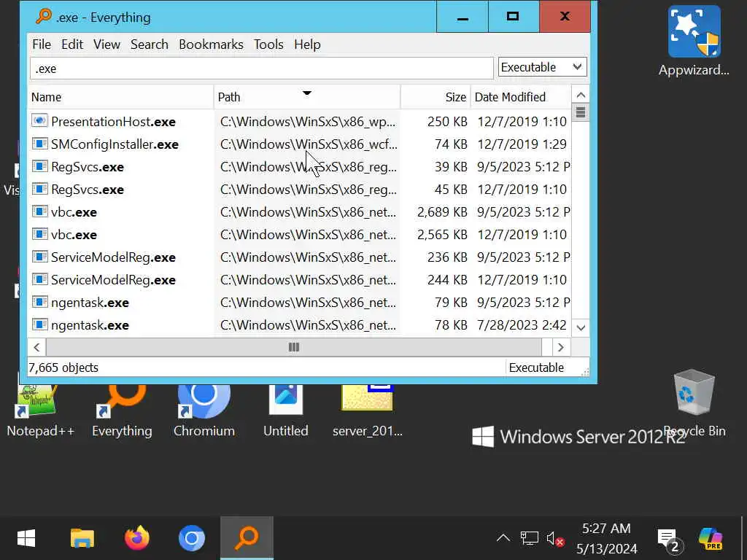This screenshot has height=560, width=747.
Task: Sort results by Size column header
Action: click(436, 97)
